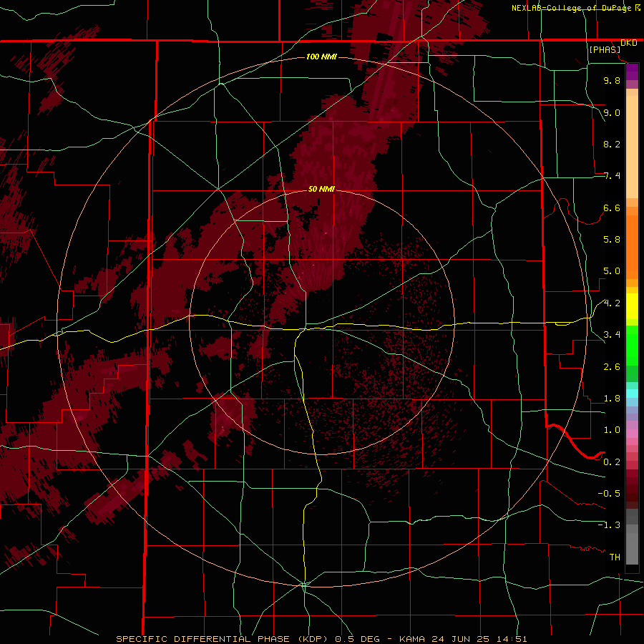Click the 6.6 legend value
644x644 pixels.
click(x=612, y=208)
